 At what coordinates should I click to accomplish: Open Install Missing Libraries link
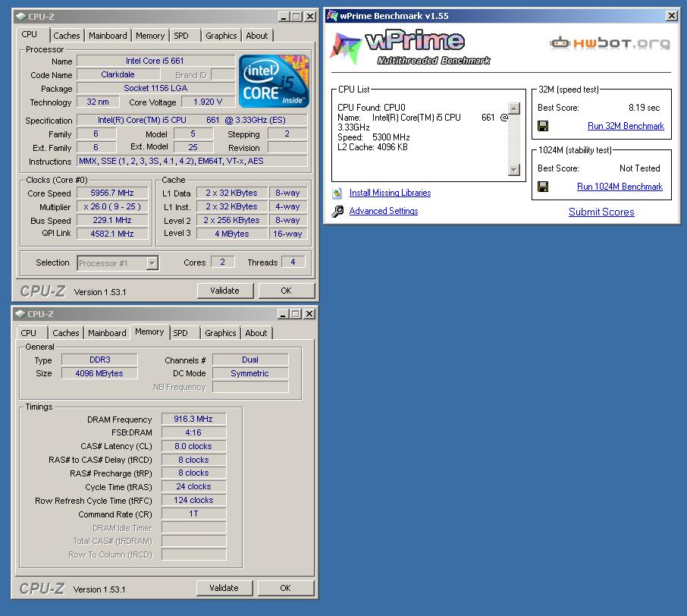coord(390,193)
